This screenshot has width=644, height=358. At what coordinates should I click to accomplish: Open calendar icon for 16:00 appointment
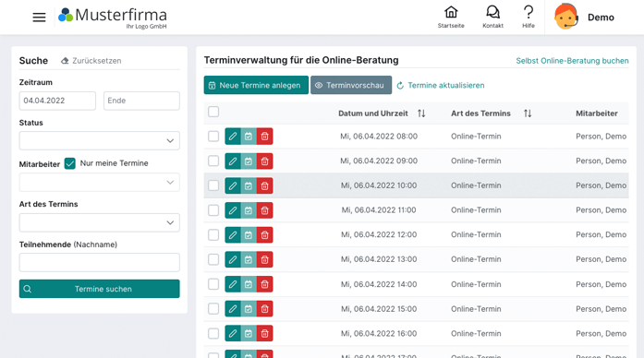[249, 333]
